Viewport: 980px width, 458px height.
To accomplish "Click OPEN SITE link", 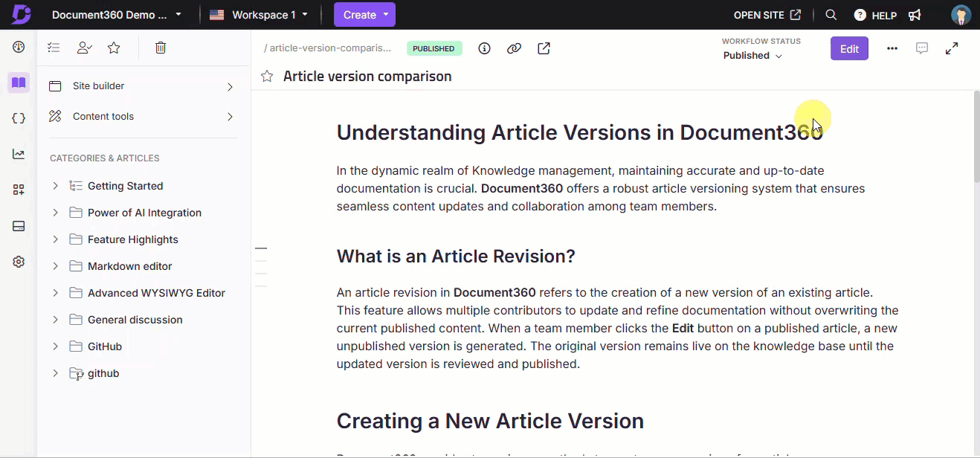I will [x=767, y=15].
